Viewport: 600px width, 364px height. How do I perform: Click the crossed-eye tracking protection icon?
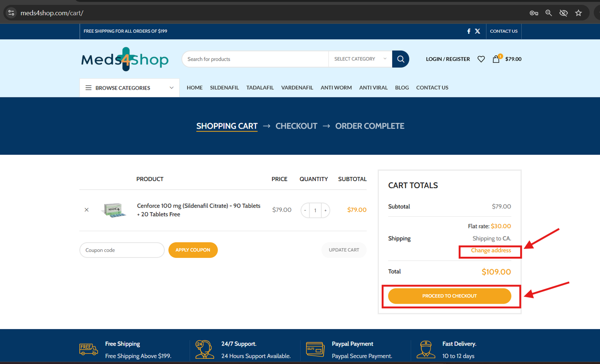564,13
